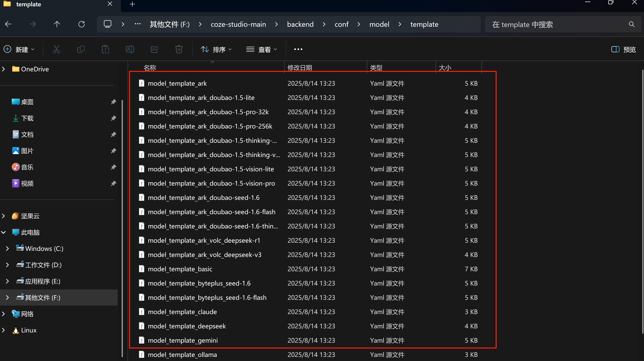644x361 pixels.
Task: Open the new tab plus button
Action: [132, 4]
